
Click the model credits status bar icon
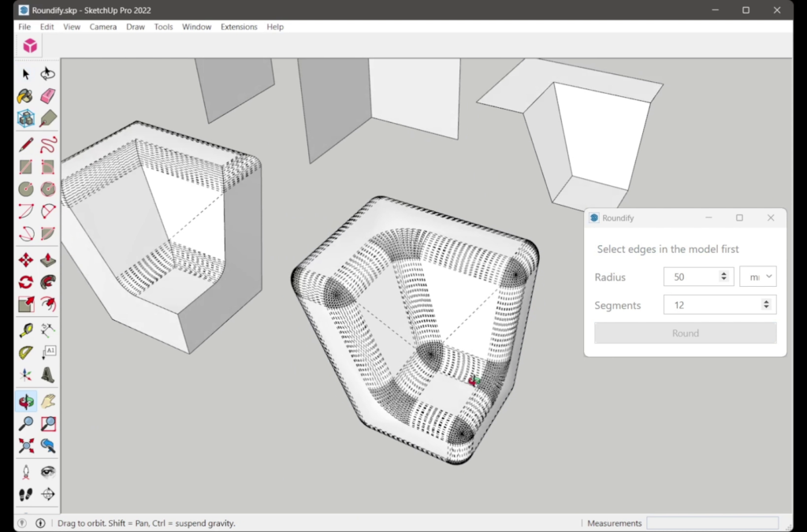click(x=40, y=523)
